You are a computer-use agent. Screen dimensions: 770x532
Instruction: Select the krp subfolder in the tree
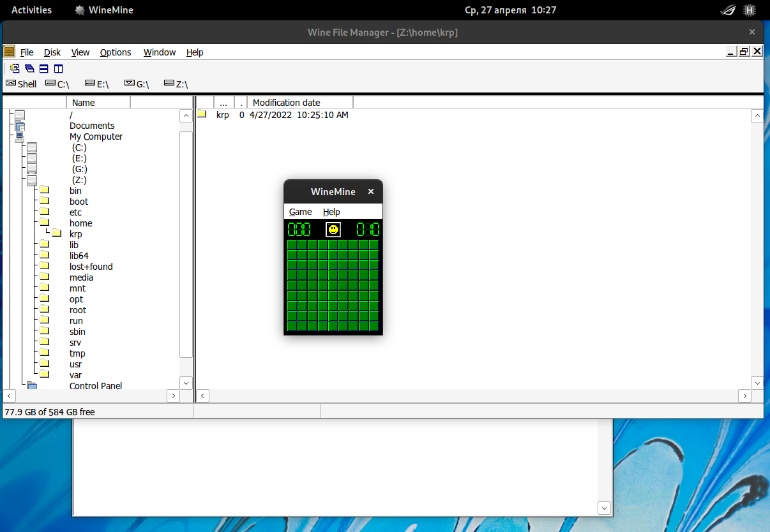click(76, 233)
